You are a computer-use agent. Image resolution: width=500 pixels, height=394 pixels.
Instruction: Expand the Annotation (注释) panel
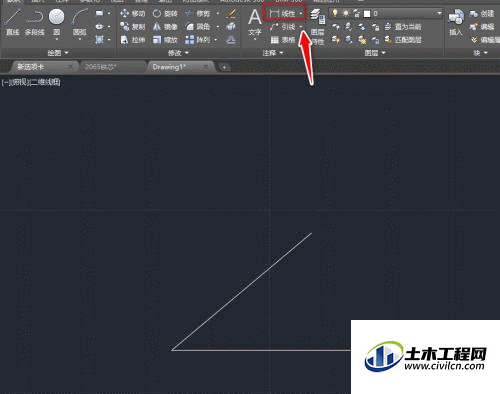point(273,53)
